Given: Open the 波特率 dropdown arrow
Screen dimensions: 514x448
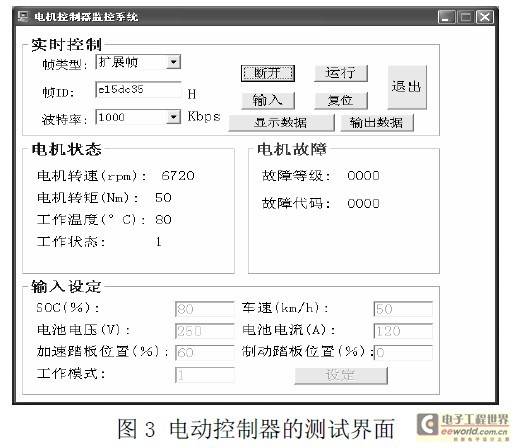Looking at the screenshot, I should [173, 117].
